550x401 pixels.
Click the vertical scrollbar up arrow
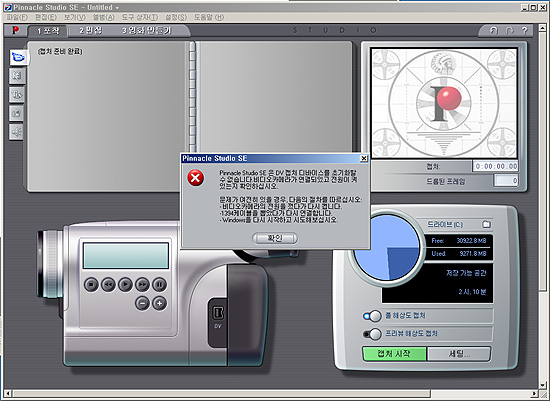543,28
